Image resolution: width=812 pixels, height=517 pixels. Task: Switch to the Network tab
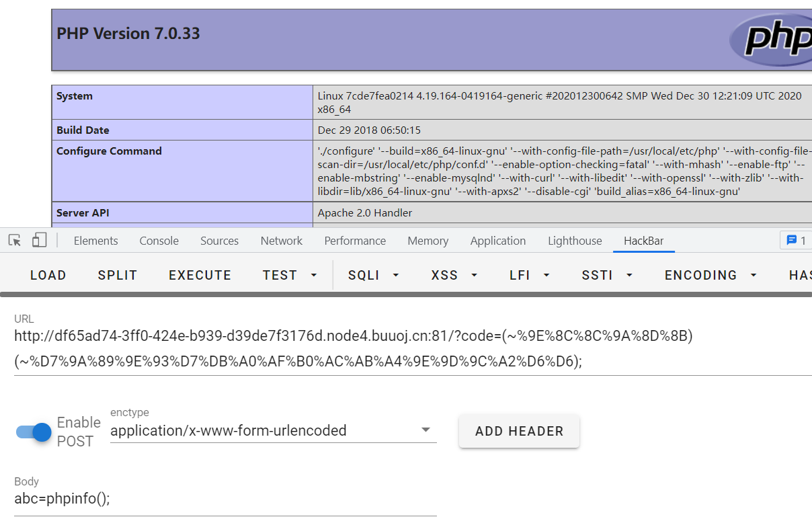(x=282, y=241)
